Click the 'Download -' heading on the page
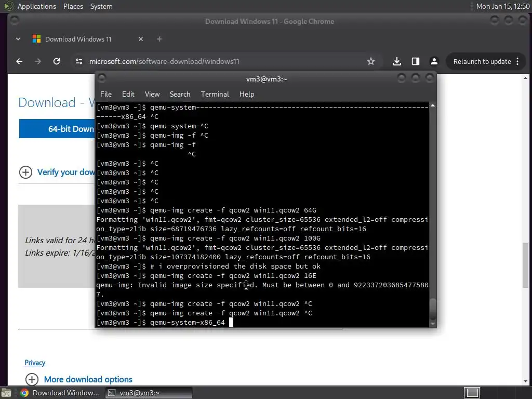The height and width of the screenshot is (399, 532). [x=51, y=102]
